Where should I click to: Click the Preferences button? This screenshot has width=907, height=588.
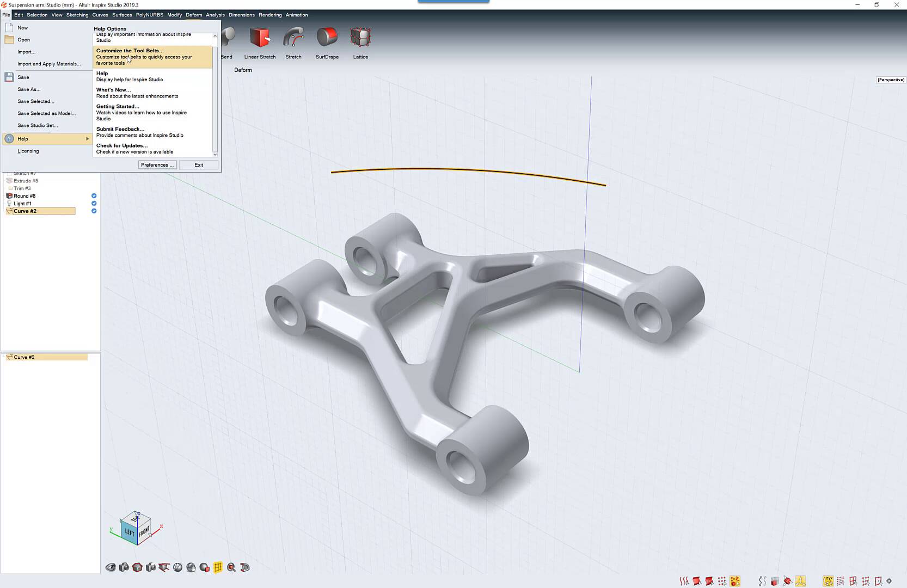click(x=157, y=165)
